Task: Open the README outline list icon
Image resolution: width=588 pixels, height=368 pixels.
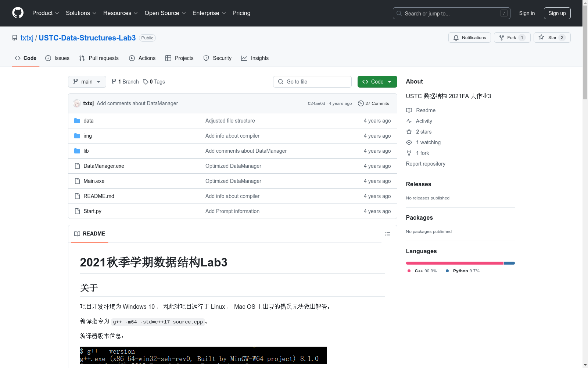Action: (x=387, y=234)
